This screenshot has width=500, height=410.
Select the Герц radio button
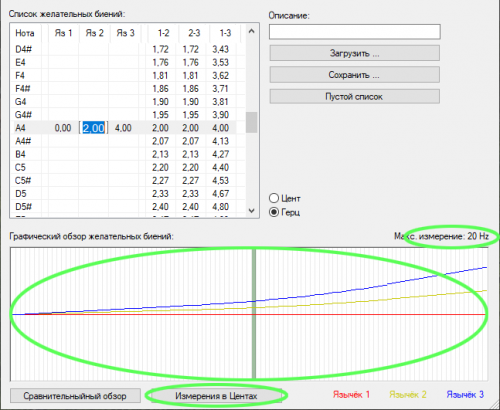coord(274,212)
